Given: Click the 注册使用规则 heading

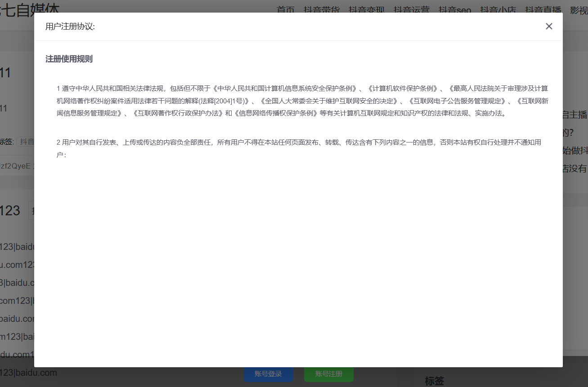Looking at the screenshot, I should pyautogui.click(x=69, y=59).
